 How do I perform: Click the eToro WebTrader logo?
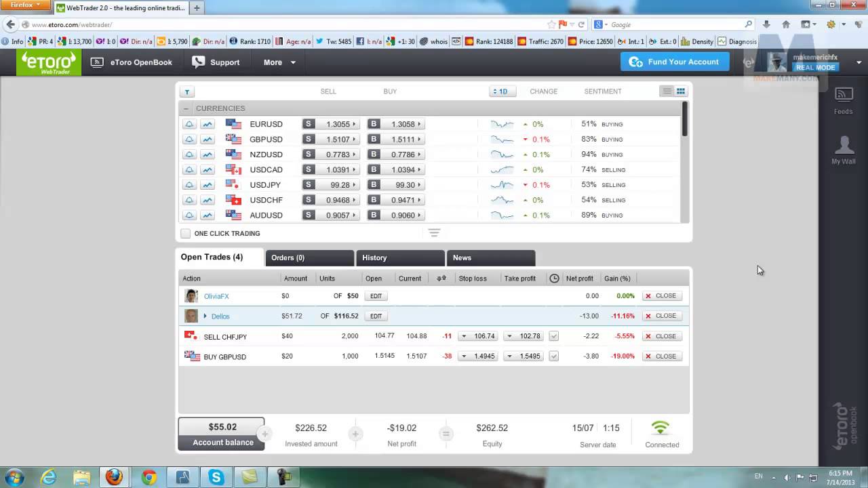(x=49, y=62)
